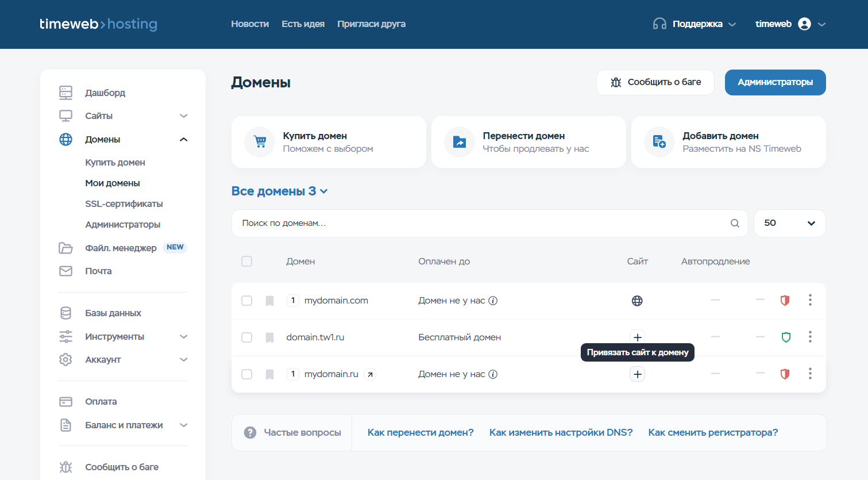
Task: Click the search magnifier icon in domain search
Action: pyautogui.click(x=735, y=224)
